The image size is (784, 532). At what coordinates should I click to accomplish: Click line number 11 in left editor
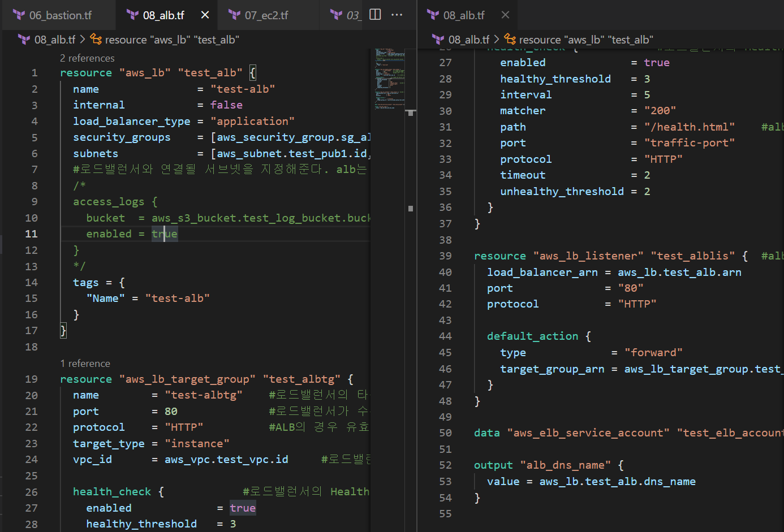click(x=31, y=234)
